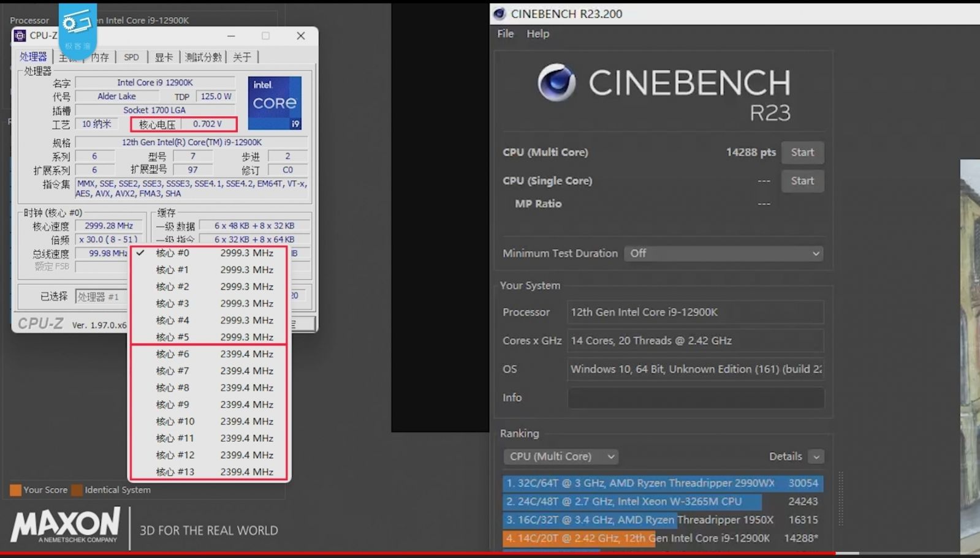The image size is (980, 558).
Task: Close the CPU-Z window
Action: [300, 36]
